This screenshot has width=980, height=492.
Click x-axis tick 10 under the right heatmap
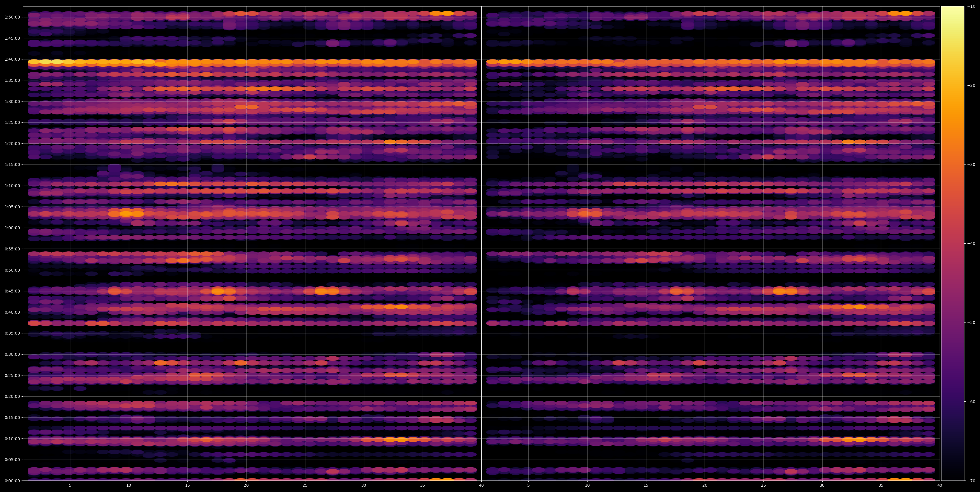pos(587,486)
